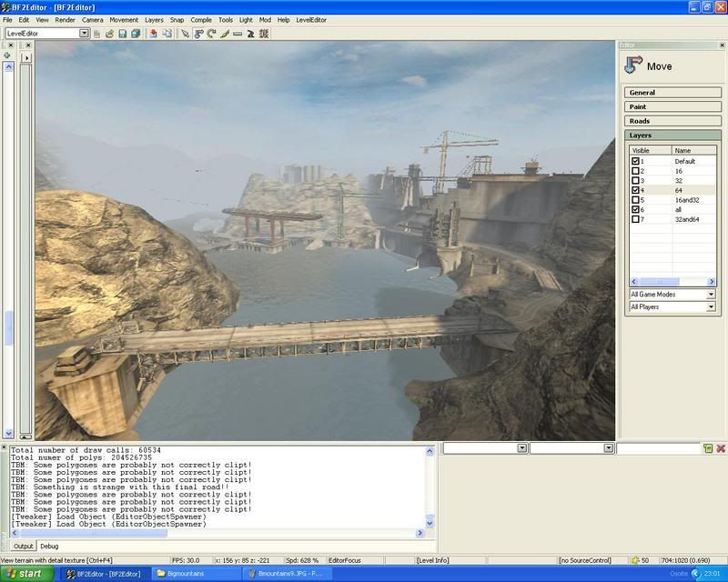The width and height of the screenshot is (728, 582).
Task: Enable visibility for layer 16
Action: click(635, 171)
